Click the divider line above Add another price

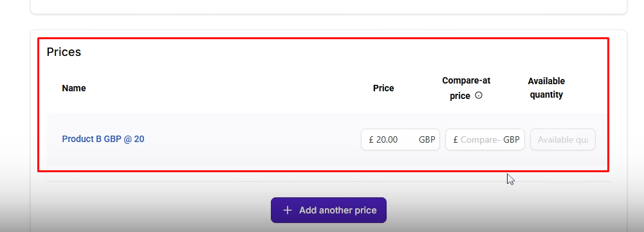tap(329, 181)
